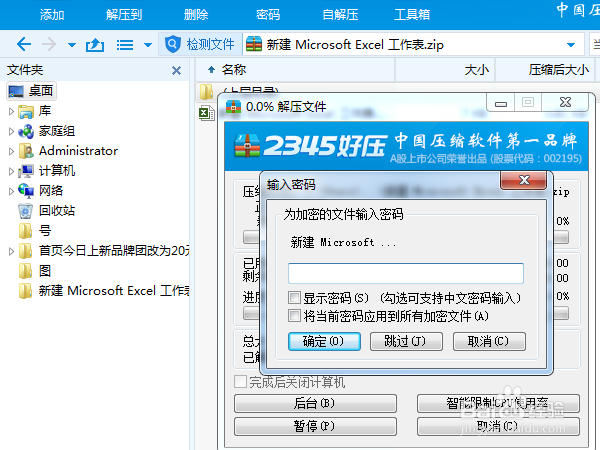Click the zip archive icon in path bar
This screenshot has width=600, height=450.
coord(254,44)
